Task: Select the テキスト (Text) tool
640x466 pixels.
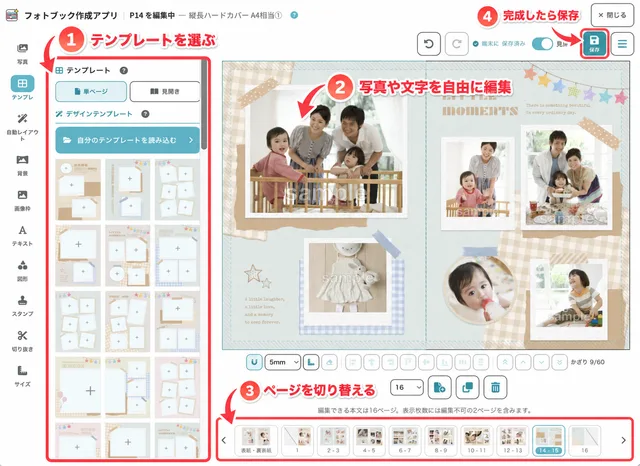Action: pyautogui.click(x=22, y=235)
